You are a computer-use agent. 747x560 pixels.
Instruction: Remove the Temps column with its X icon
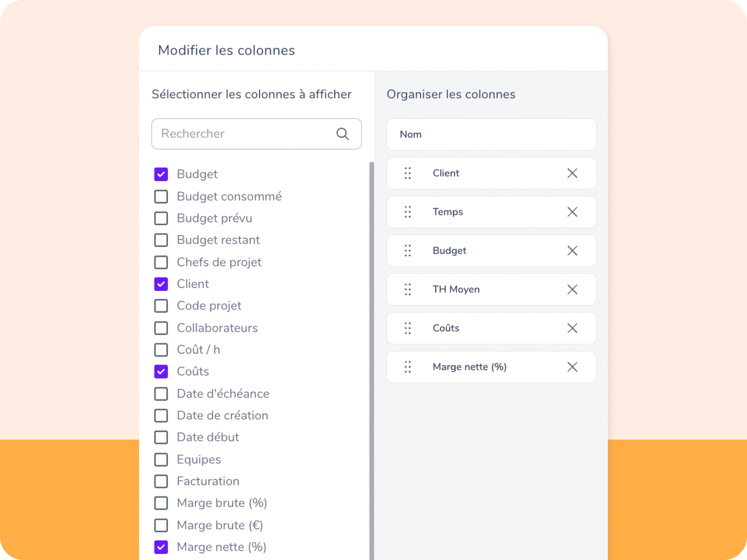point(572,212)
